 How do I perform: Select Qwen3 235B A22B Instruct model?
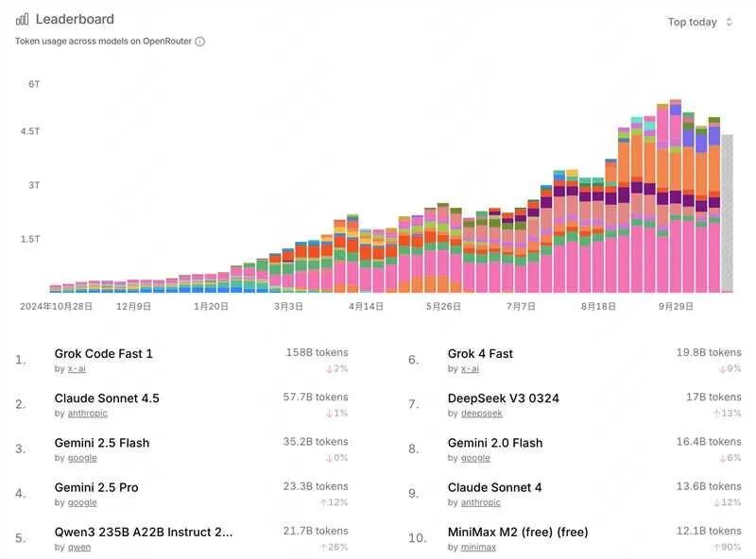(144, 532)
